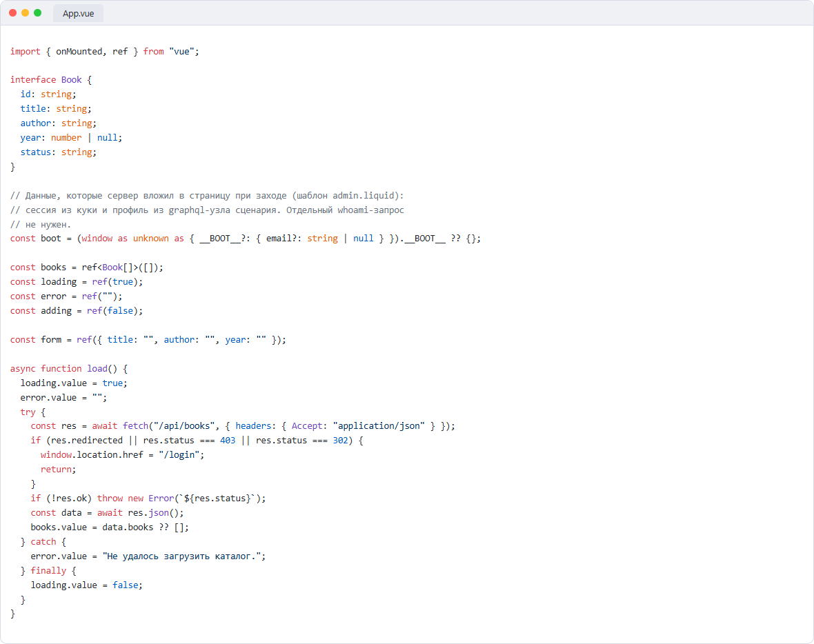The image size is (814, 644).
Task: Click the "} catch {" line
Action: [x=43, y=542]
